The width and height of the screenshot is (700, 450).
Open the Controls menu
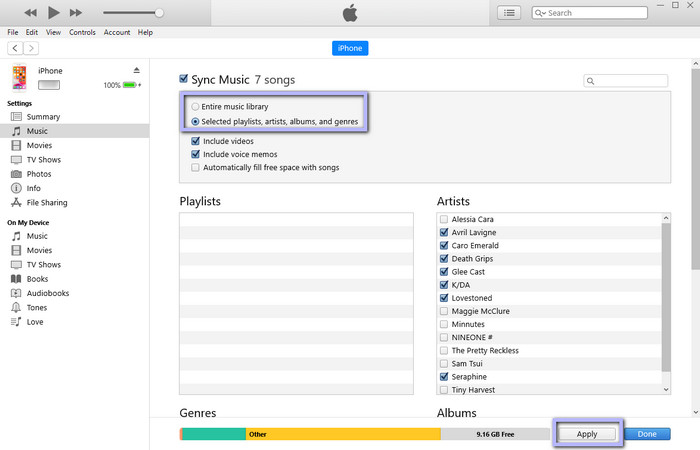[x=82, y=32]
